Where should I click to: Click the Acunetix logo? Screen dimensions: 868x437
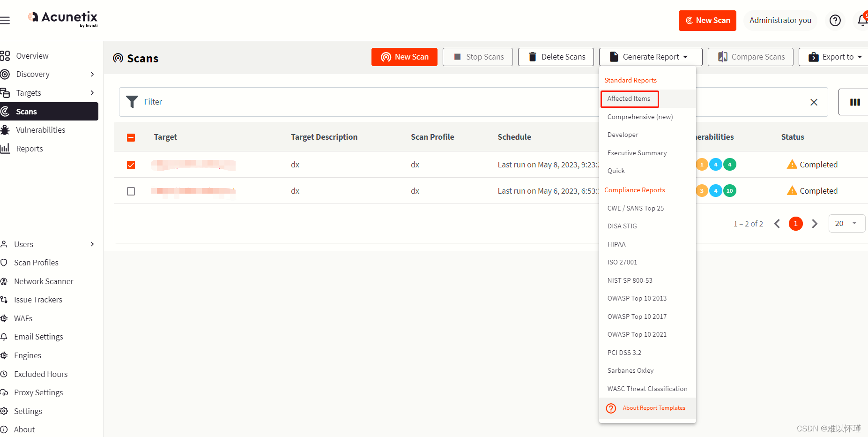click(63, 19)
